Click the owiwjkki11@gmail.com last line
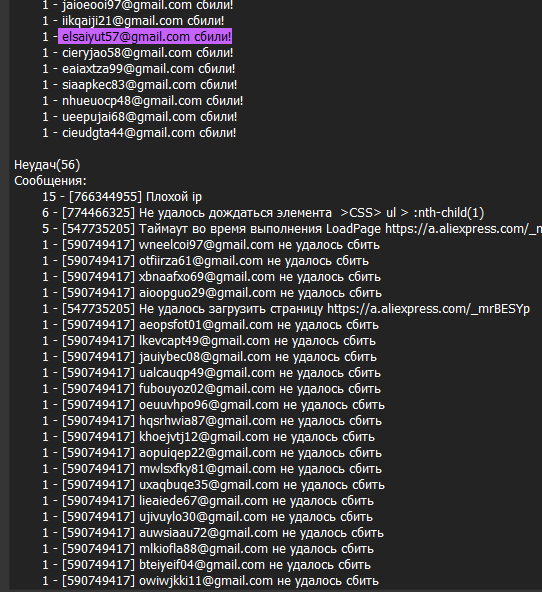Screen dimensions: 542x592 [210, 581]
